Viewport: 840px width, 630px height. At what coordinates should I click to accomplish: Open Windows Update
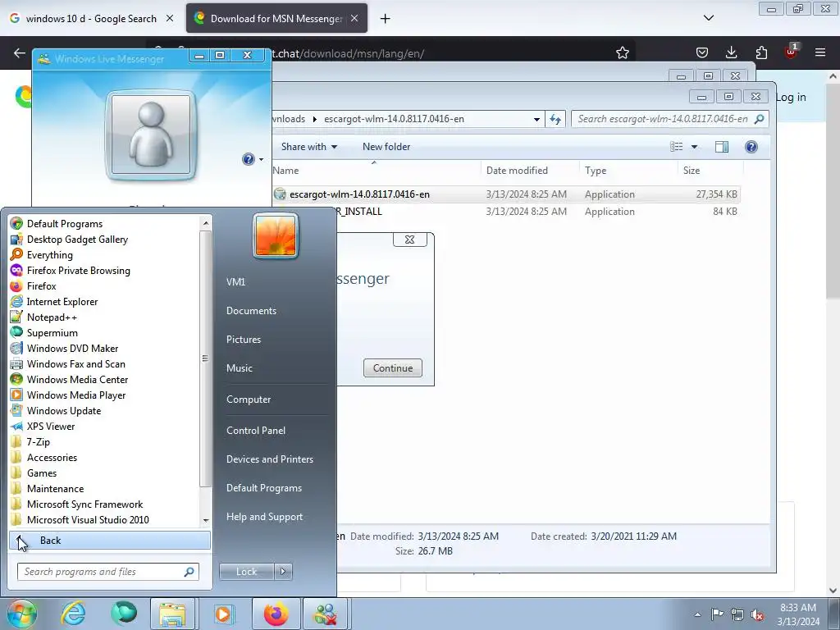coord(64,411)
